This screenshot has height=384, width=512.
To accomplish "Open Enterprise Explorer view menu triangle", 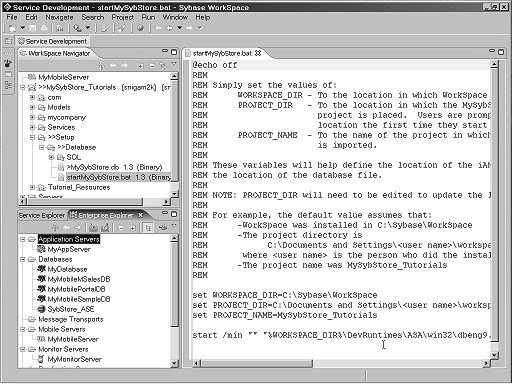I will 174,226.
